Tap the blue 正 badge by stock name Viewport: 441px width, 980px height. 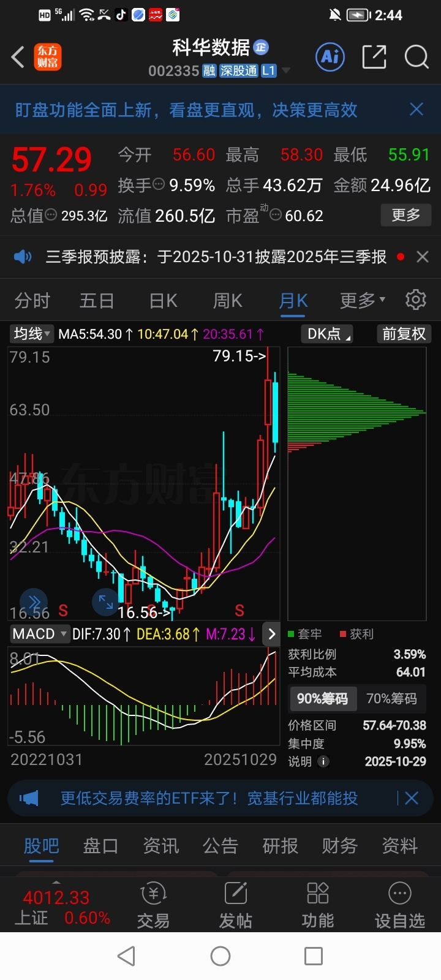coord(261,47)
